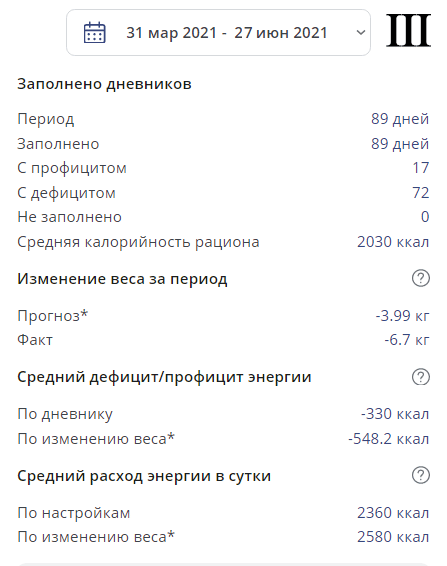Click the Факт value -6.7 кг
447x566 pixels.
[407, 340]
